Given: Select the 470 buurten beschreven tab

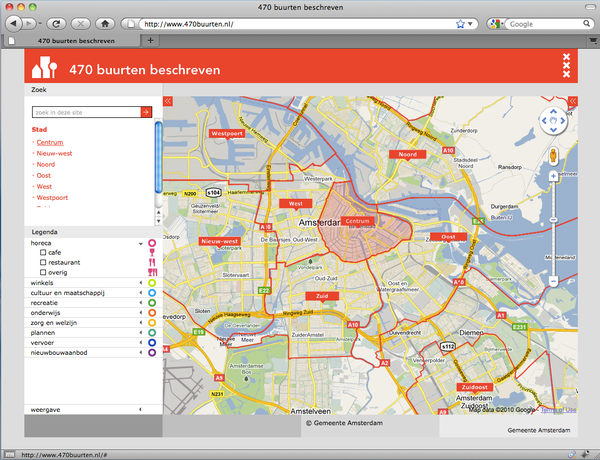Looking at the screenshot, I should coord(75,41).
